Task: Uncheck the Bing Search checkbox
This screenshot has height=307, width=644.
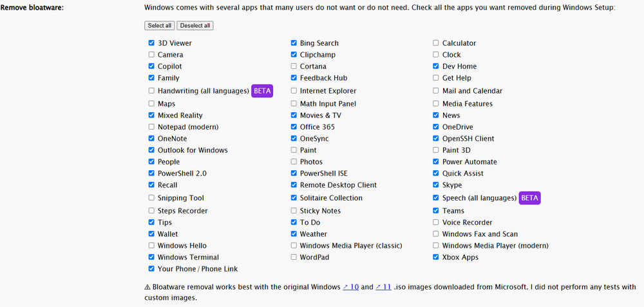Action: 294,43
